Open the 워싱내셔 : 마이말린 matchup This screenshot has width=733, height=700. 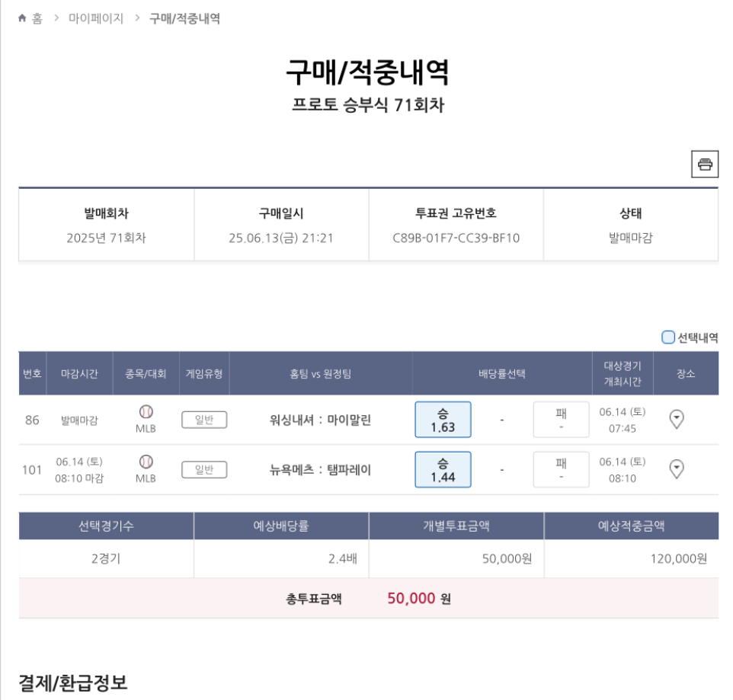320,420
